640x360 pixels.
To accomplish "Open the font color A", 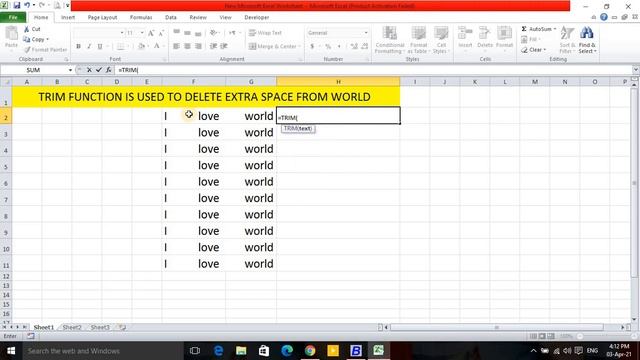I will (x=157, y=47).
